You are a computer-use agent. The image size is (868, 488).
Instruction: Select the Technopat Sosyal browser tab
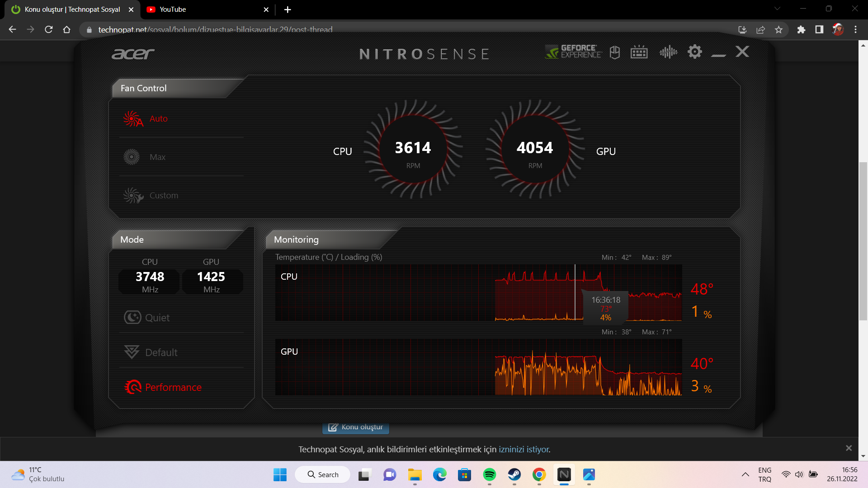72,9
